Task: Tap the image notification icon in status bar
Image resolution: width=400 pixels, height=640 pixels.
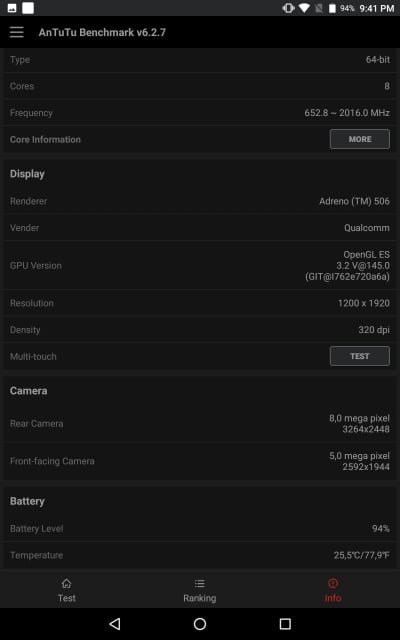Action: click(12, 8)
